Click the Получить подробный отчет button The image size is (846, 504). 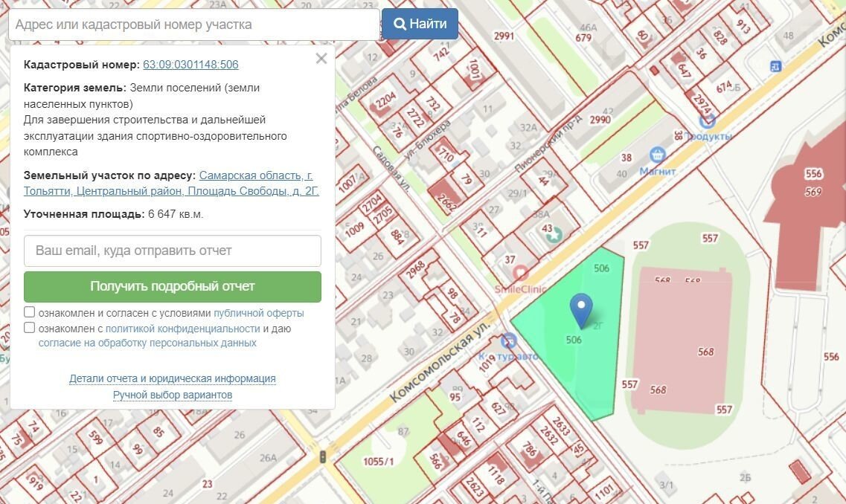[x=173, y=286]
